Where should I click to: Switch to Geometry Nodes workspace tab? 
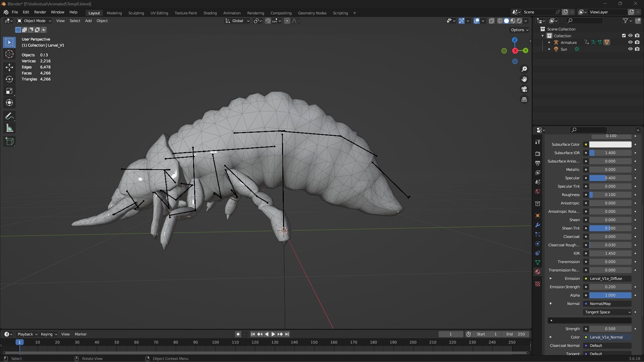point(312,13)
